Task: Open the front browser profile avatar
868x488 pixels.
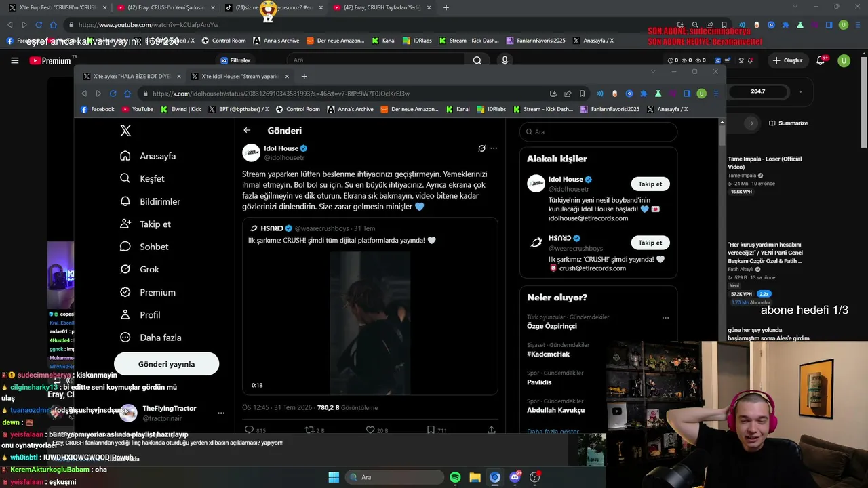Action: (702, 94)
